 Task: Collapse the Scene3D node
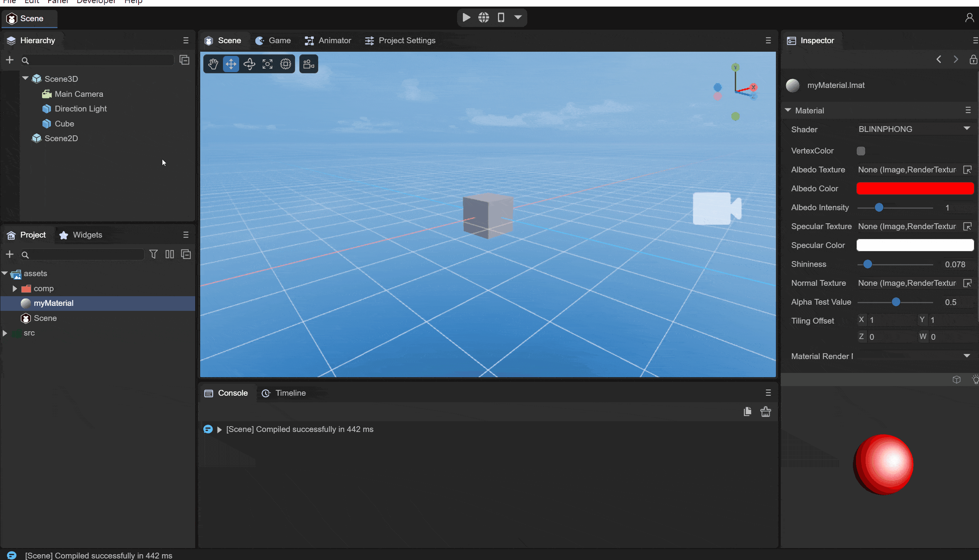(x=25, y=79)
